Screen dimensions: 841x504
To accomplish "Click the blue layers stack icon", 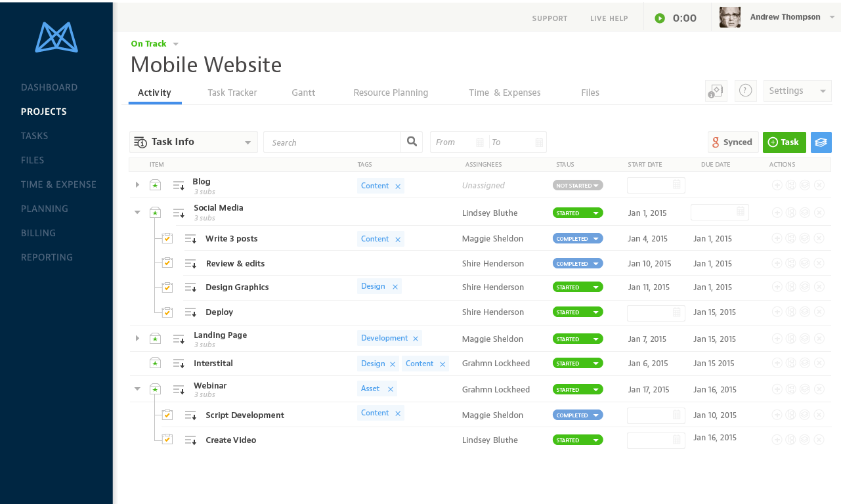I will [821, 142].
